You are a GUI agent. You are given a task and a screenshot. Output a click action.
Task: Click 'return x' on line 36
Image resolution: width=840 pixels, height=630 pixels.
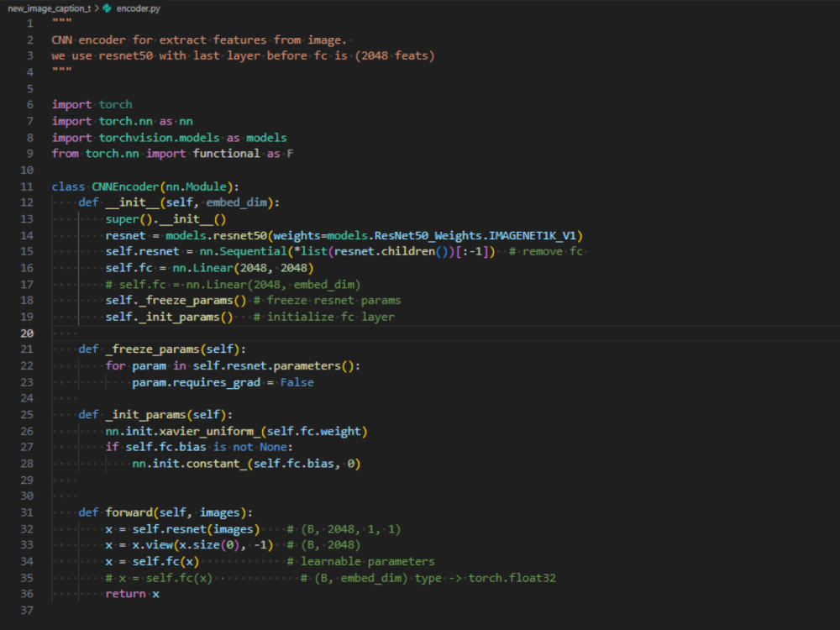(x=133, y=594)
